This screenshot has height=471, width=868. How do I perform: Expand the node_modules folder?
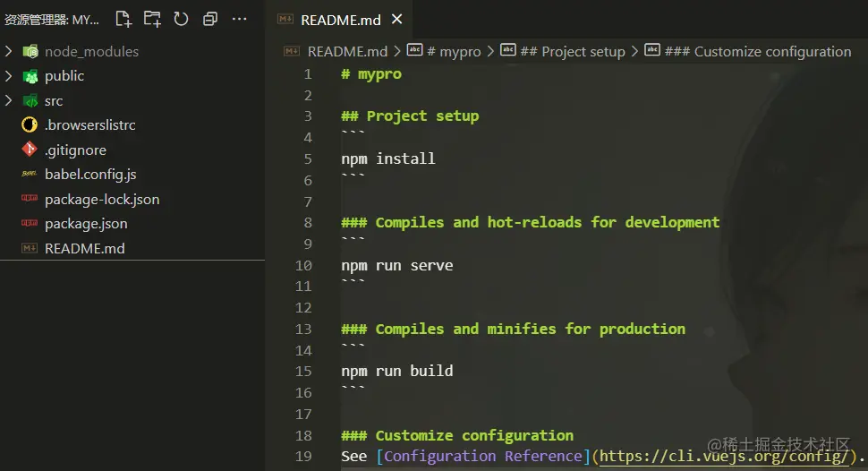[x=8, y=52]
